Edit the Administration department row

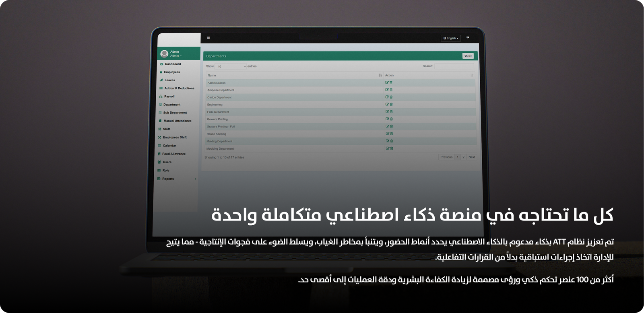tap(387, 82)
